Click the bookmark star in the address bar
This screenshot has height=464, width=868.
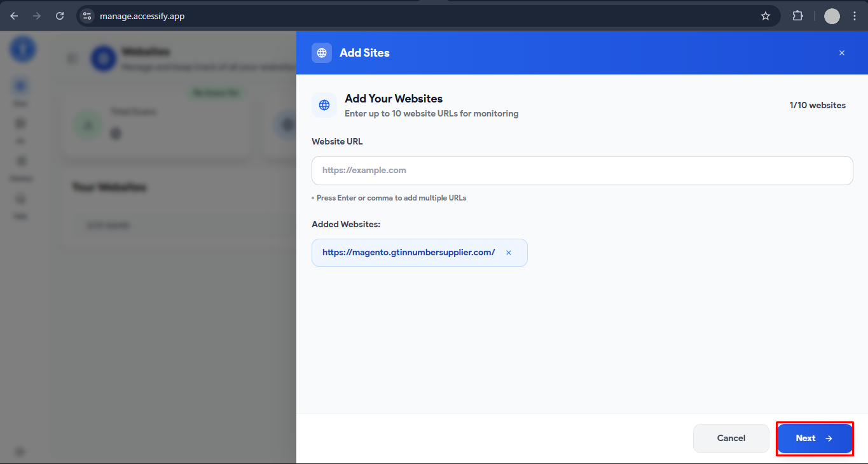[766, 16]
